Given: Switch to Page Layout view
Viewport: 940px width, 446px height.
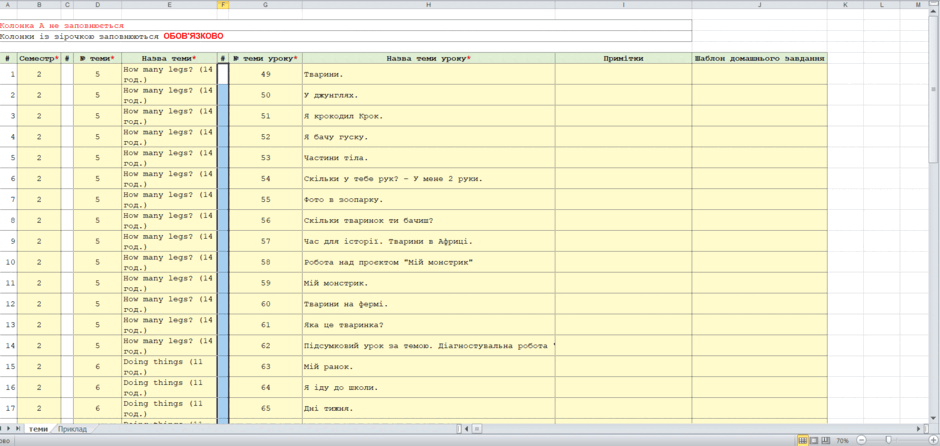Looking at the screenshot, I should [814, 441].
